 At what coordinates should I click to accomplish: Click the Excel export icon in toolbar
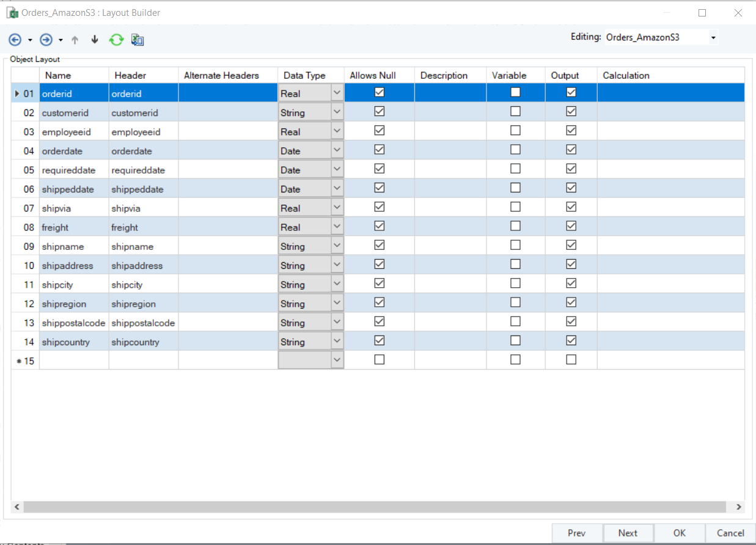(x=138, y=40)
